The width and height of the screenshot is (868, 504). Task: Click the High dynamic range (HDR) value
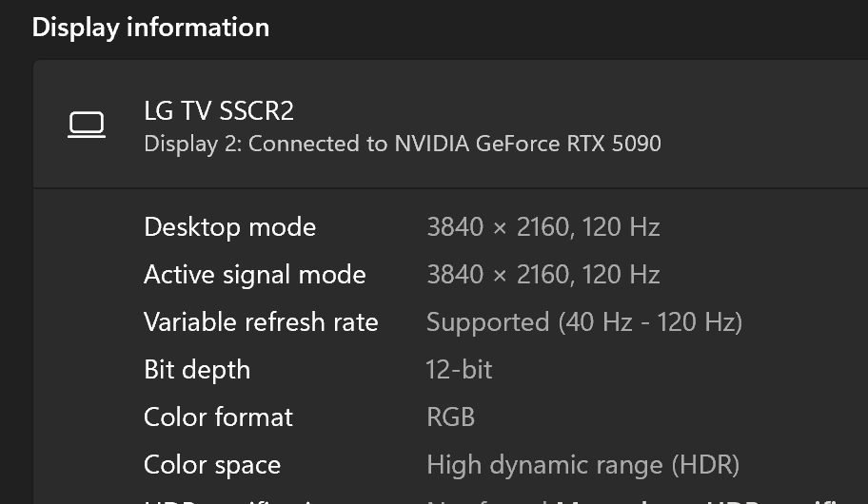(x=582, y=465)
